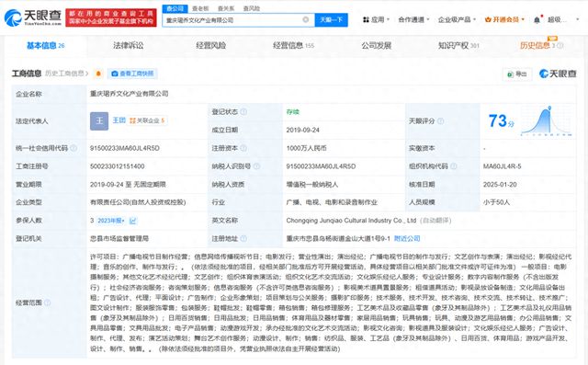Viewport: 588px width, 365px height.
Task: Click the 工商注册号 value 500233012151400
Action: (117, 166)
